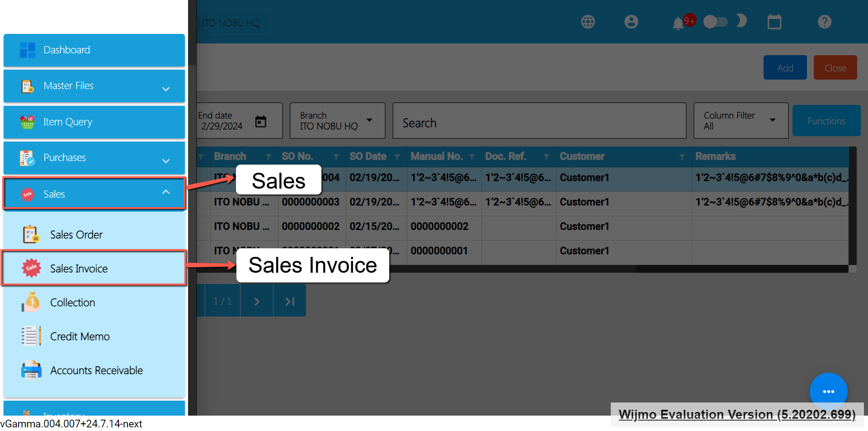Open the Branch dropdown
Viewport: 868px width, 431px height.
[x=337, y=121]
